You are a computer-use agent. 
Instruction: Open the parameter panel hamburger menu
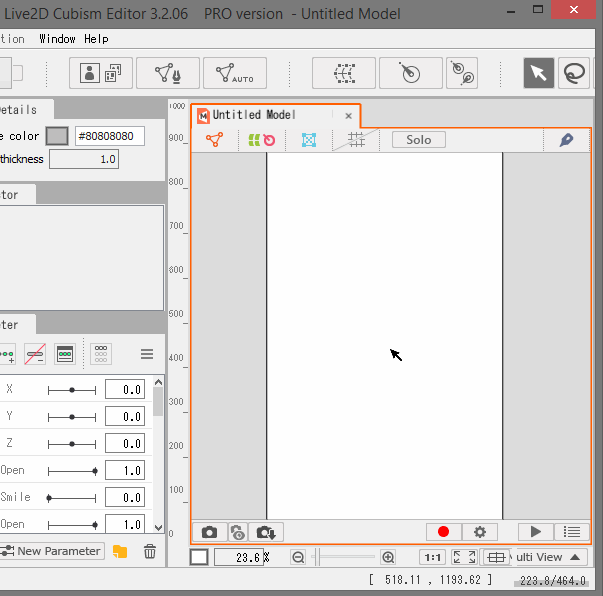[x=147, y=354]
